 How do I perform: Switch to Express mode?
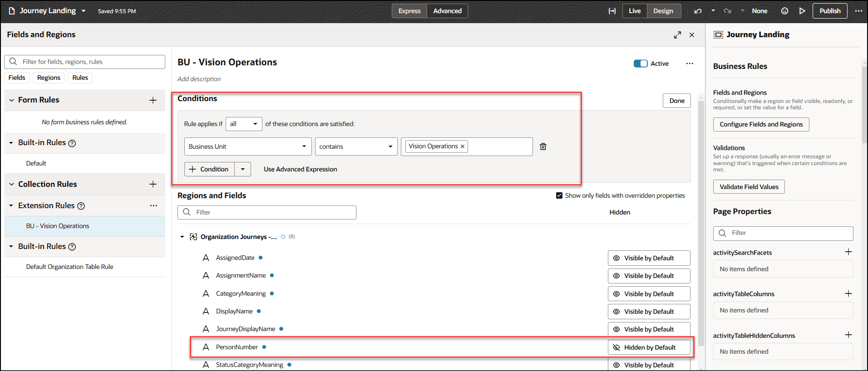409,11
